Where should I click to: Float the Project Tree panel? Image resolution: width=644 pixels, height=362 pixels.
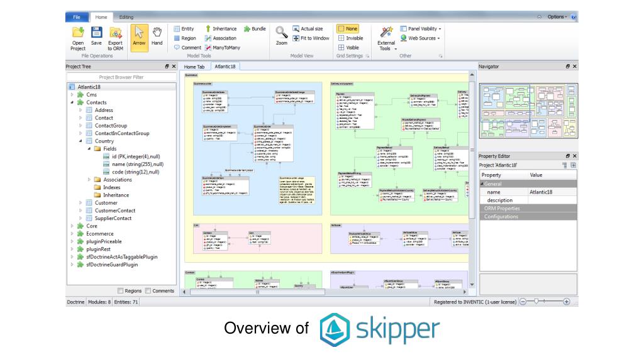(x=167, y=66)
